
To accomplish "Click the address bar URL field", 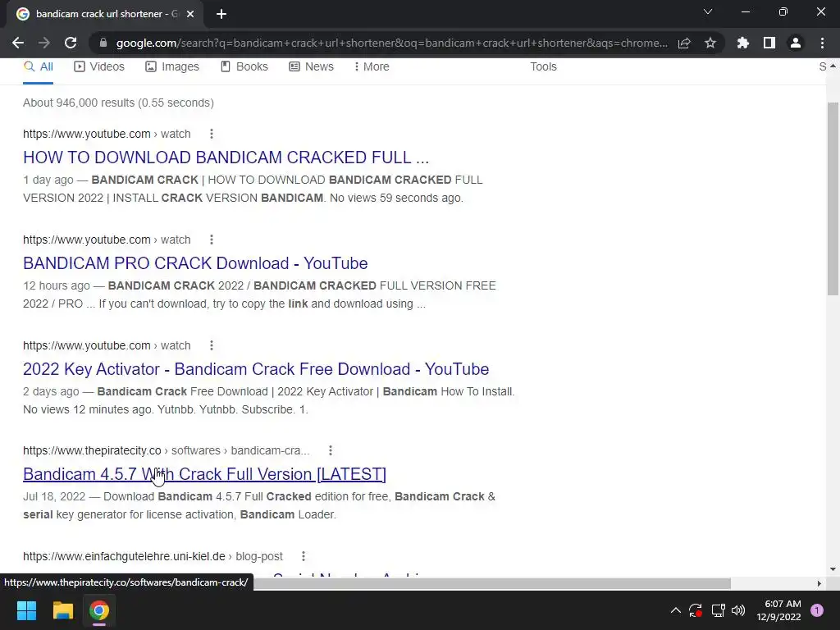I will [391, 43].
